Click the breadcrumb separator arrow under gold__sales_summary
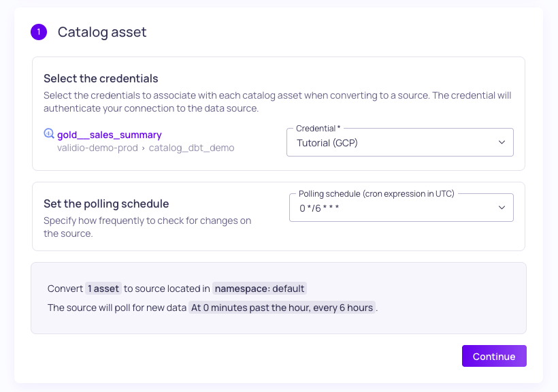Screen dimensions: 558x392 144,148
